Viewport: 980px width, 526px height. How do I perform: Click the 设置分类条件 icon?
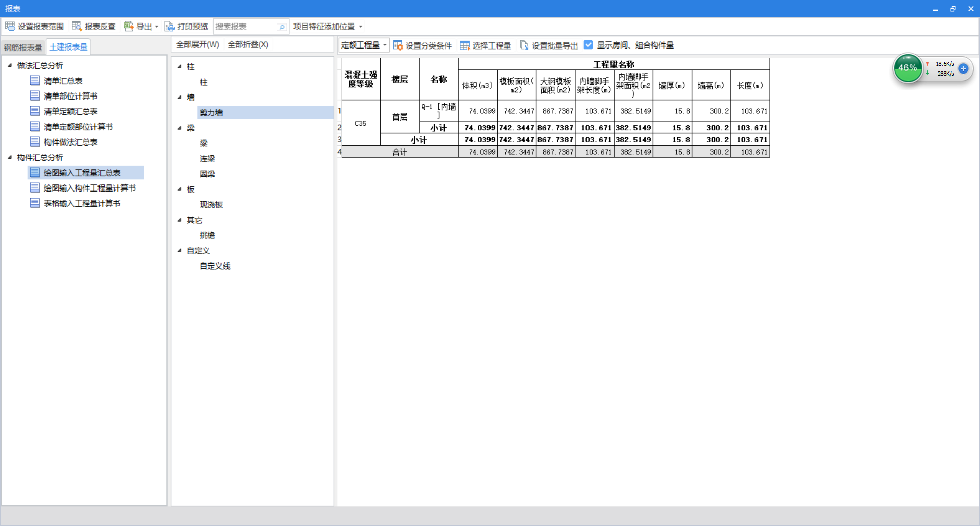tap(398, 45)
